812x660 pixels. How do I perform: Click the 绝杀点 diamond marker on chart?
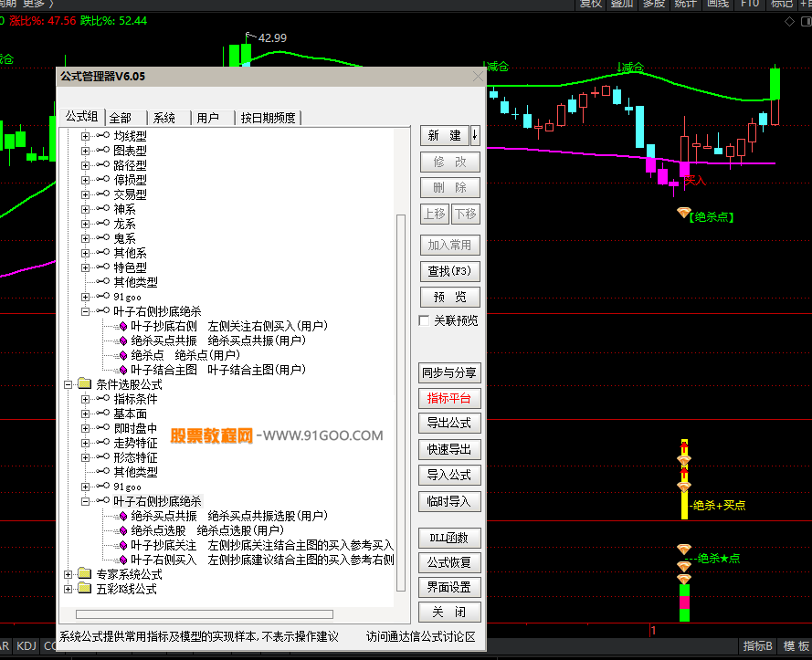[683, 213]
